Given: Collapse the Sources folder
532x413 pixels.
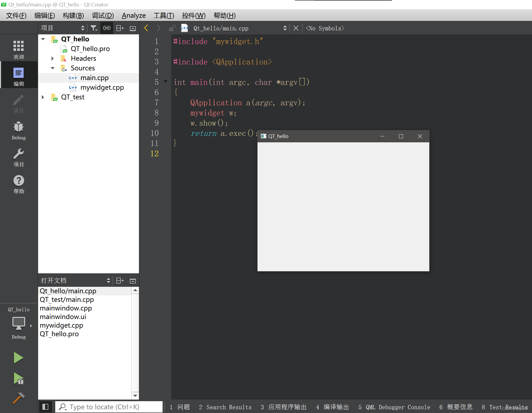Looking at the screenshot, I should pos(53,68).
